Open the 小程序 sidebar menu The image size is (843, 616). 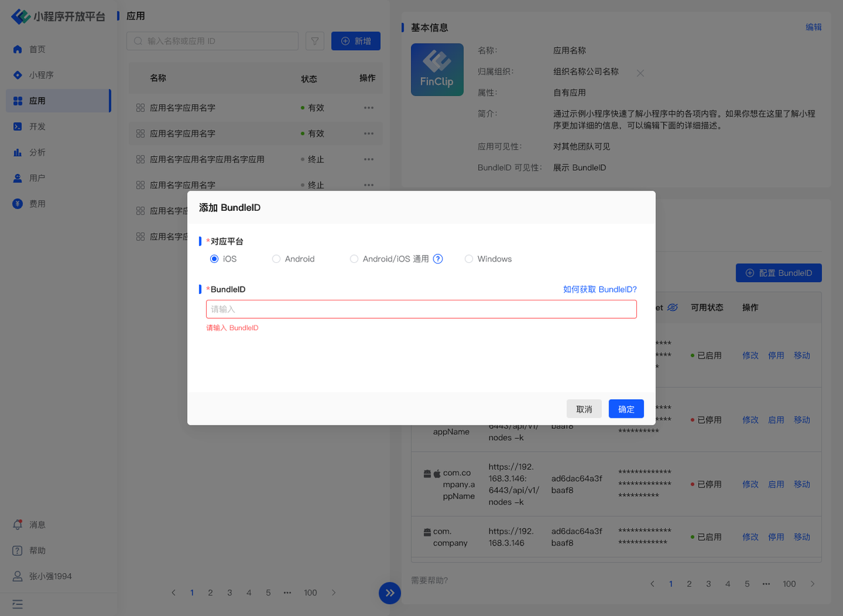(41, 75)
